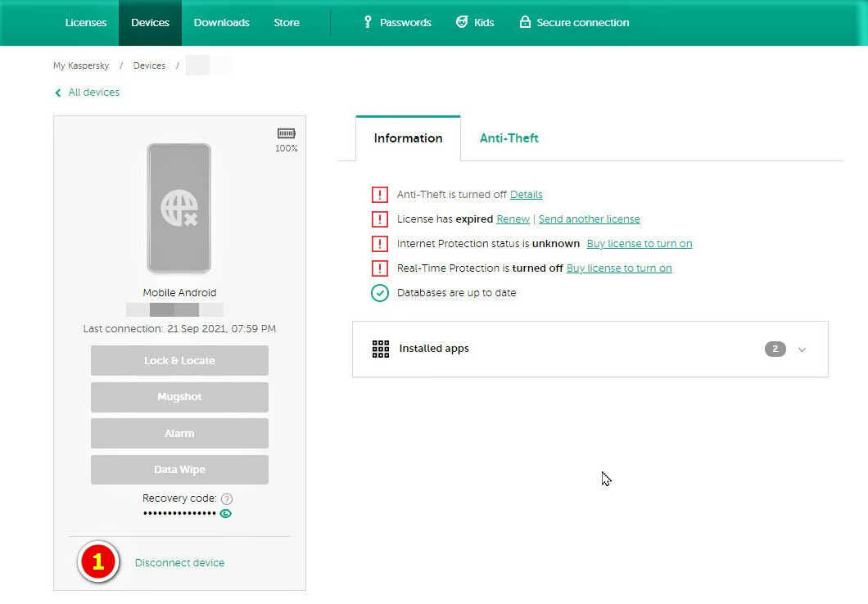The image size is (868, 604).
Task: Go to My Kaspersky breadcrumb
Action: (81, 65)
